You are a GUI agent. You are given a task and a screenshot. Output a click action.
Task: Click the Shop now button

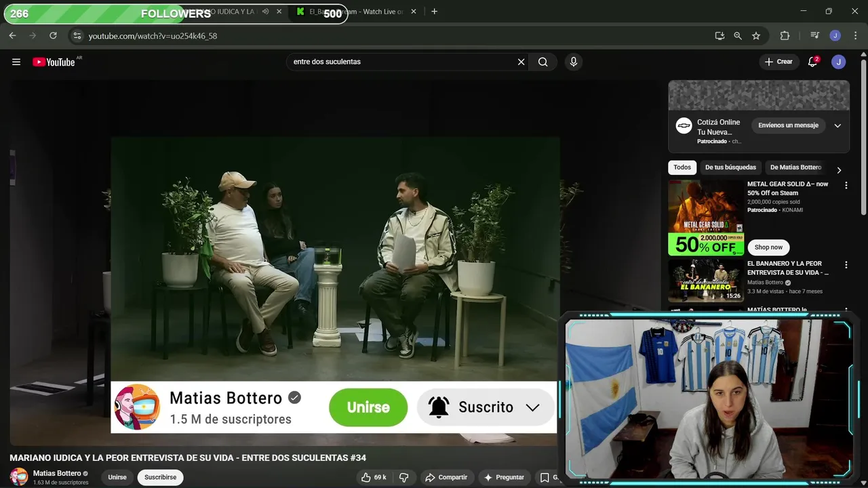tap(768, 247)
